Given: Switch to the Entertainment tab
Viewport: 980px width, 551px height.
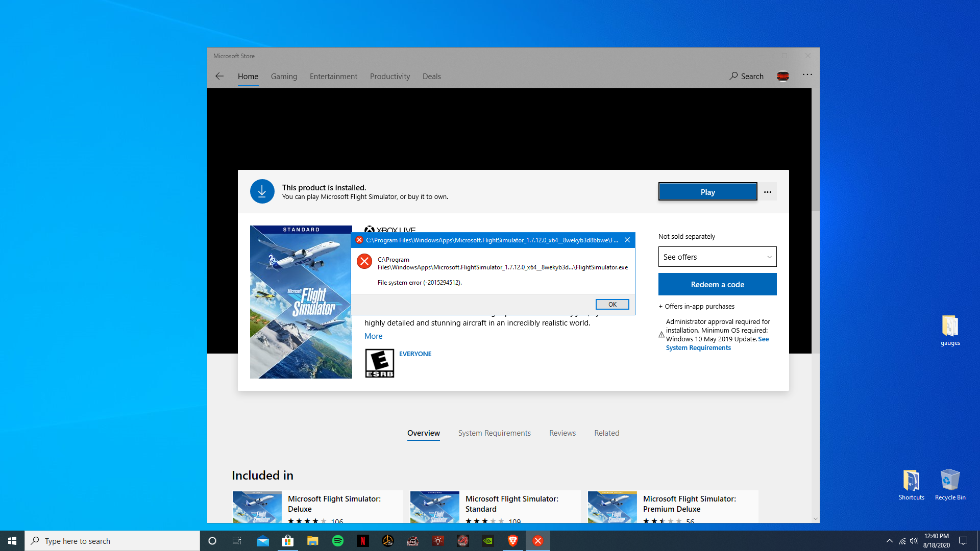Looking at the screenshot, I should [x=333, y=76].
